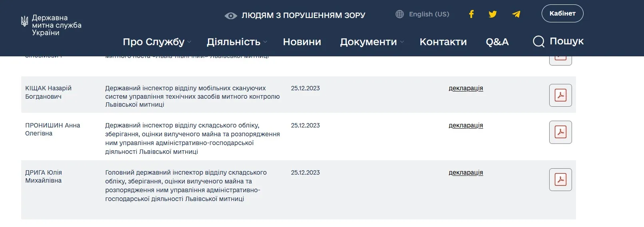Click the Ukrainian trident logo

[x=24, y=22]
